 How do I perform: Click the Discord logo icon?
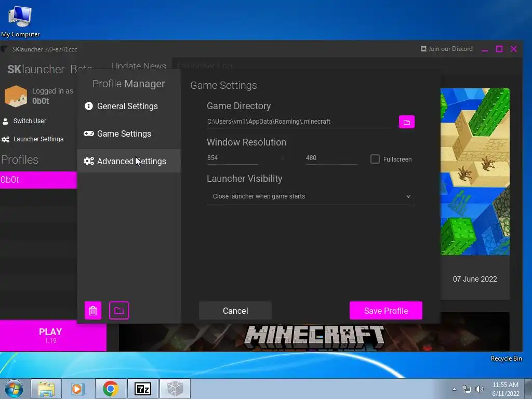coord(423,49)
